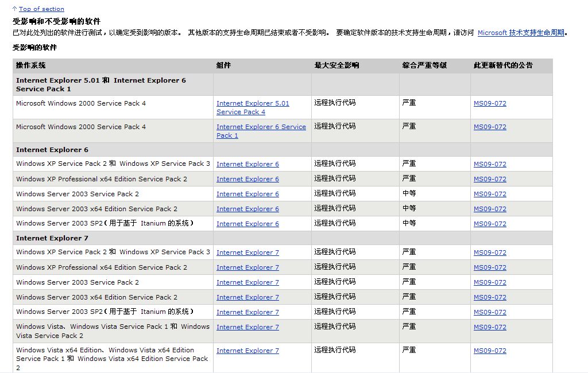
Task: Open MS09-072 for IE 7 on Server 2003 Itanium
Action: (490, 312)
